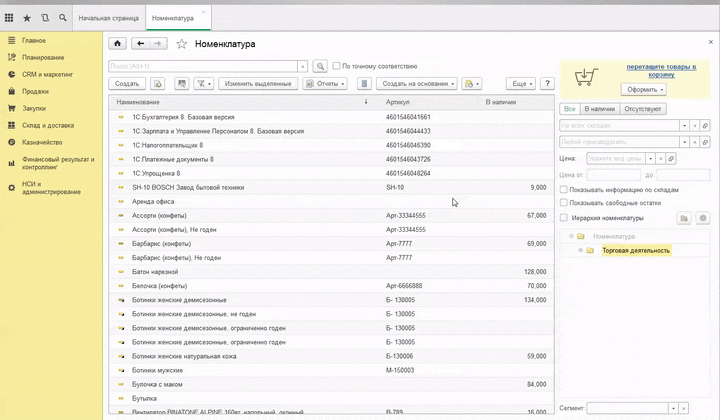Click перетащите товары в корзину link
This screenshot has width=720, height=420.
click(x=661, y=70)
